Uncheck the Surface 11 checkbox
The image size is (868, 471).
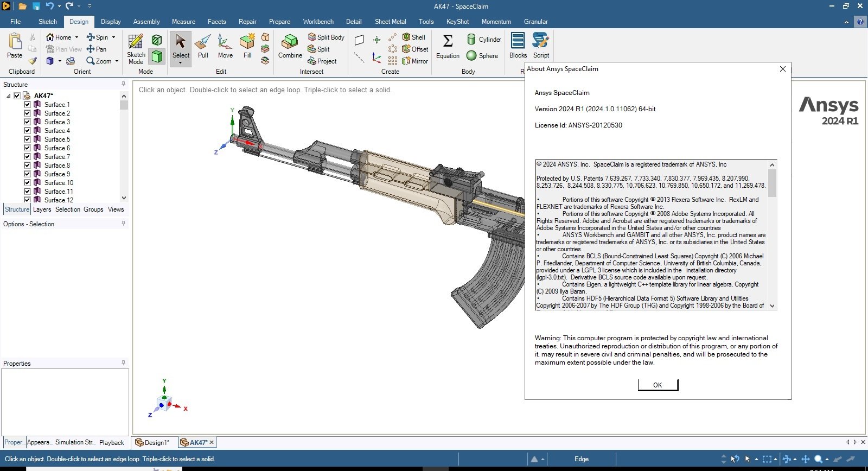(x=27, y=191)
